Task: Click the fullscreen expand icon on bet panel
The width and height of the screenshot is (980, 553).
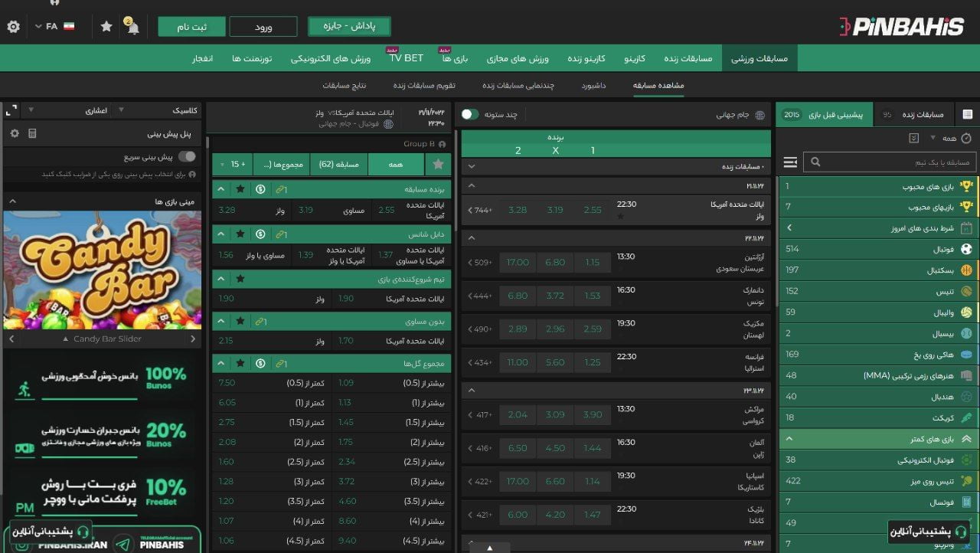Action: click(x=11, y=110)
